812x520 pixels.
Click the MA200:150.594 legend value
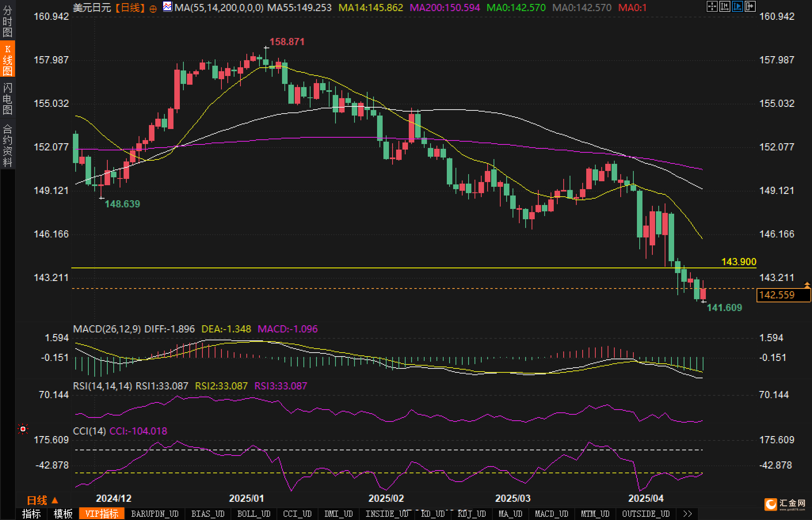coord(445,7)
